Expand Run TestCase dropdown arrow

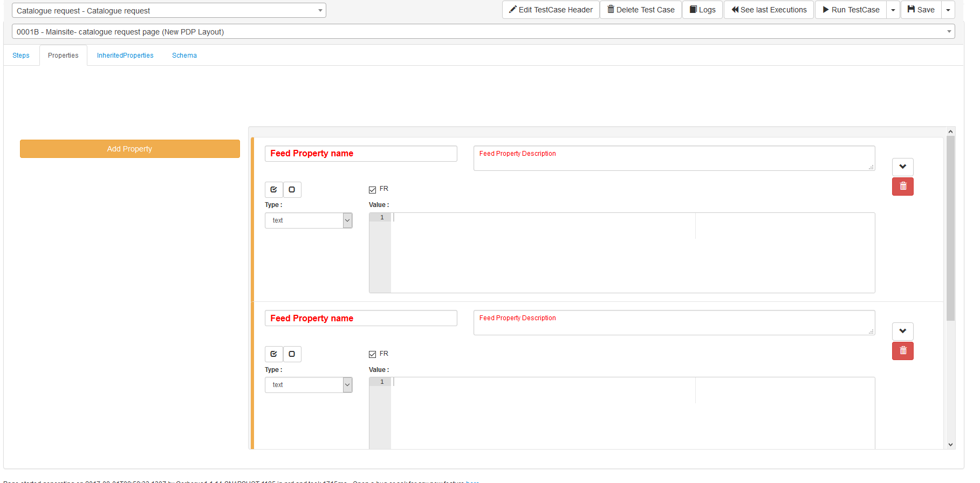pyautogui.click(x=893, y=10)
